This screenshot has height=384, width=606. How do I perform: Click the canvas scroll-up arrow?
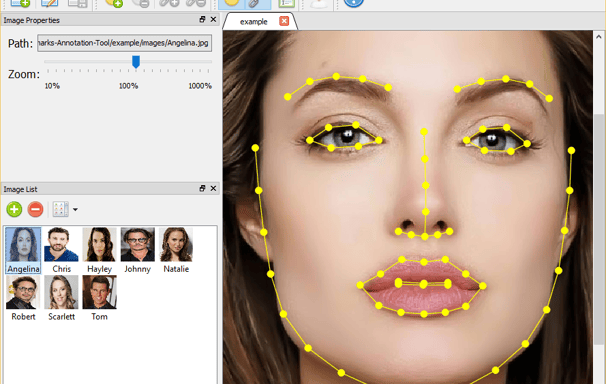pos(599,37)
